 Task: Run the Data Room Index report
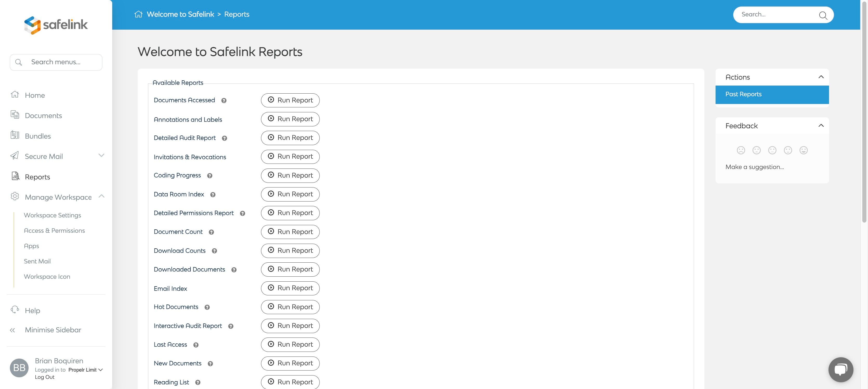290,194
